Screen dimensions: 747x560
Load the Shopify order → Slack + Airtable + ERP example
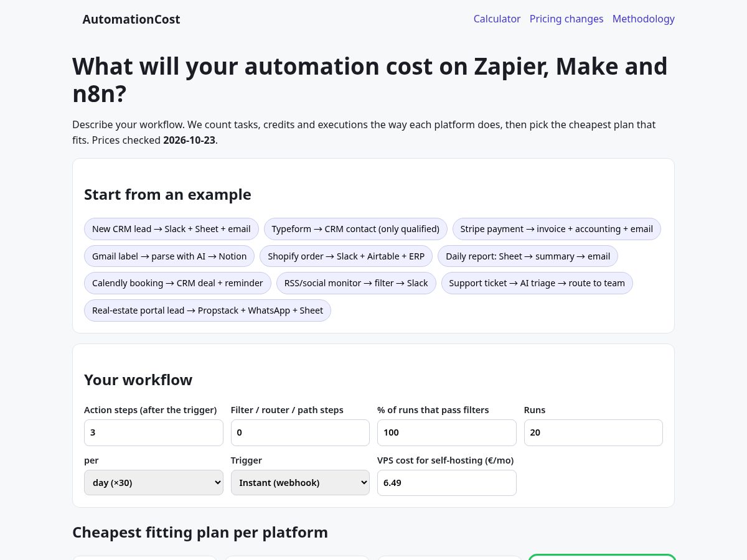pos(346,256)
